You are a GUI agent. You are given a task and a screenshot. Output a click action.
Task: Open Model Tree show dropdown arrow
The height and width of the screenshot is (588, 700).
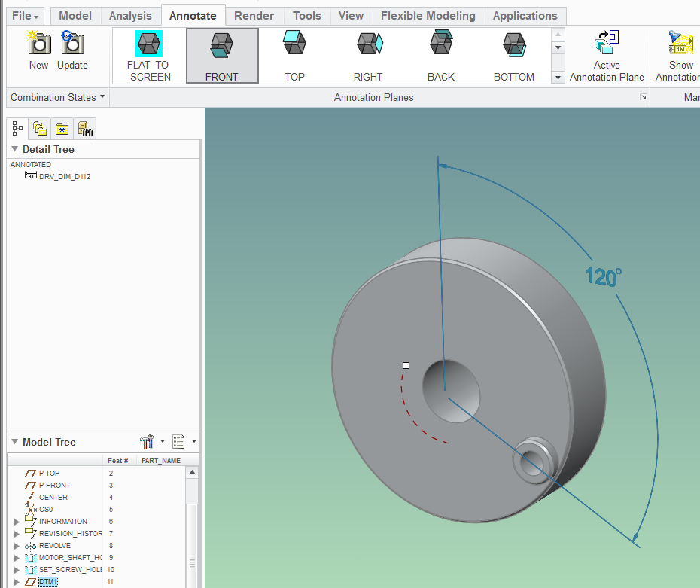(194, 441)
